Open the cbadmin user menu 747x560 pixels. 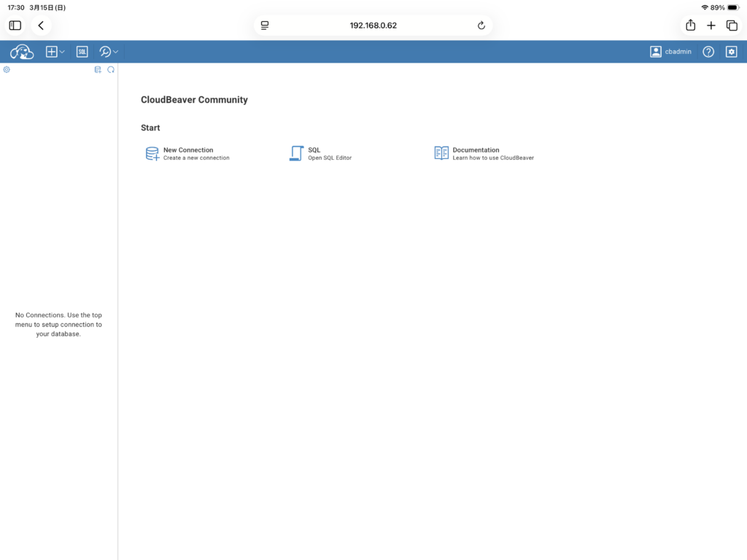click(x=670, y=52)
